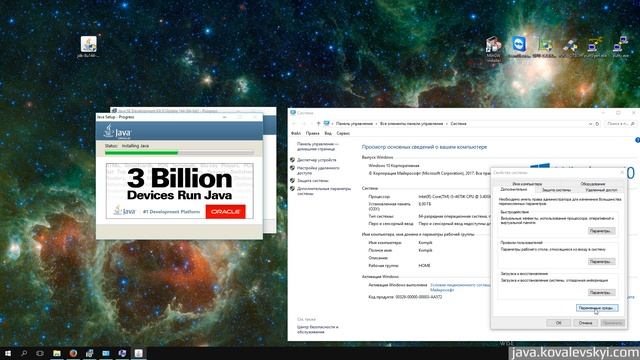Open help in the Система window
640x360 pixels.
pyautogui.click(x=637, y=140)
